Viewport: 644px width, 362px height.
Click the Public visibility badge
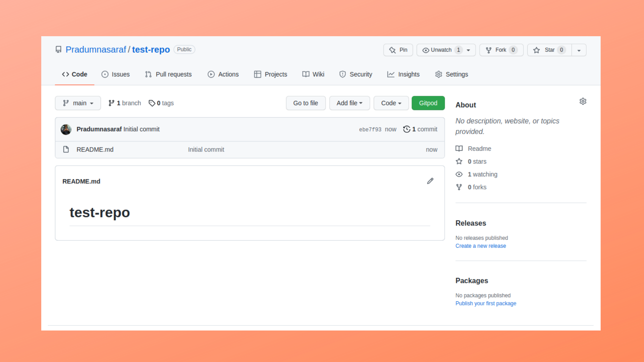point(184,50)
